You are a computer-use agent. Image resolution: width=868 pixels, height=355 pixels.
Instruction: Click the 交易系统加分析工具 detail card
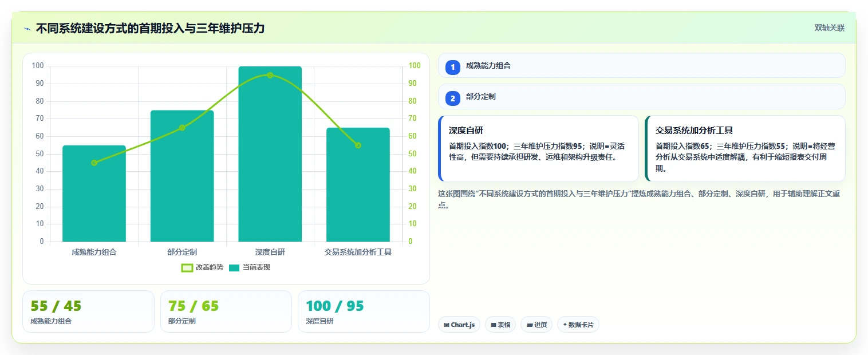point(745,148)
